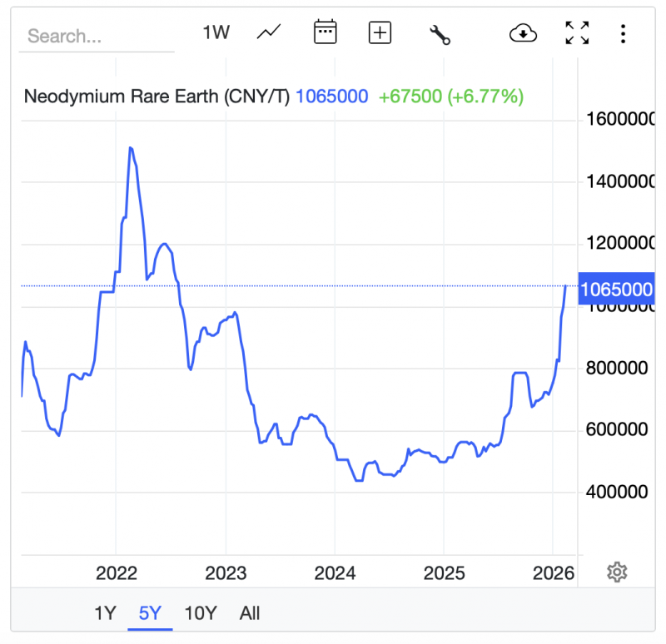Click the Neodymium Rare Earth (CNY/T) title
666x644 pixels.
(157, 97)
